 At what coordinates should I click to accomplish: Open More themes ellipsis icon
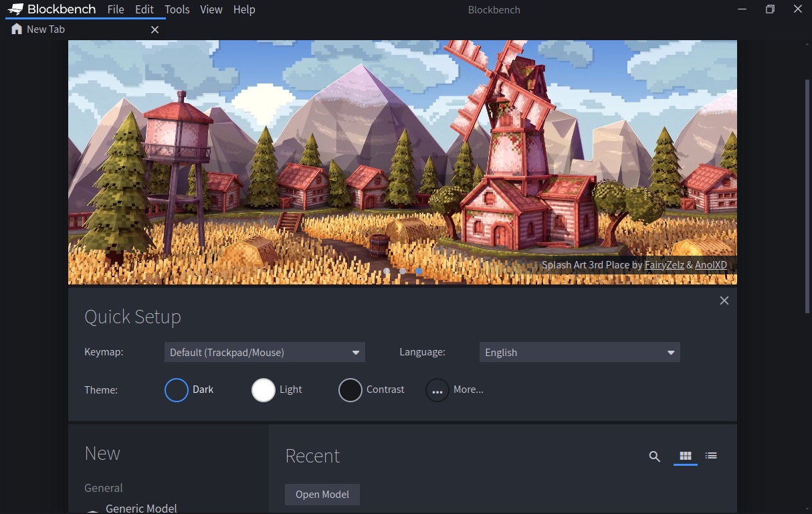pos(437,390)
